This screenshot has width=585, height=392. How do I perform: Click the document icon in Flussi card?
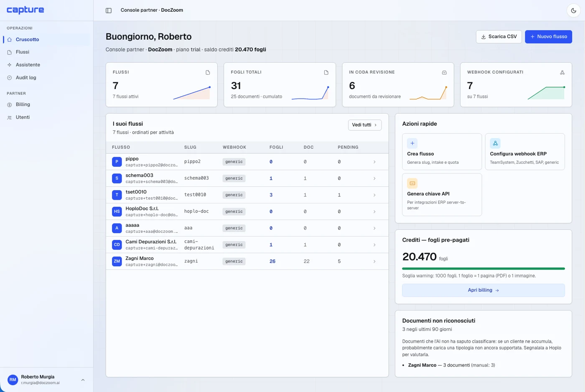click(x=208, y=72)
